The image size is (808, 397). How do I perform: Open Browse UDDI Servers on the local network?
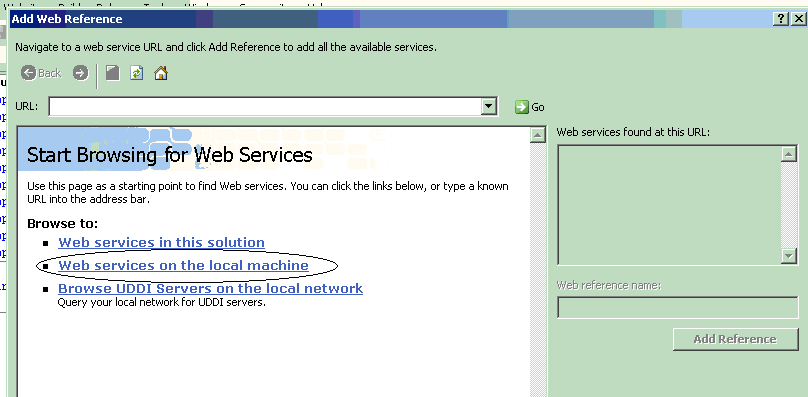click(210, 288)
